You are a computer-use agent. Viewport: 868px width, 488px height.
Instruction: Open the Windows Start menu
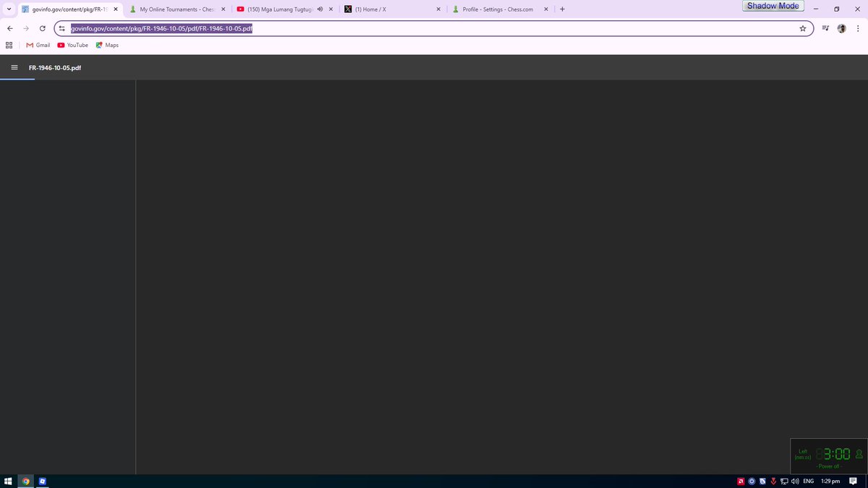click(9, 481)
